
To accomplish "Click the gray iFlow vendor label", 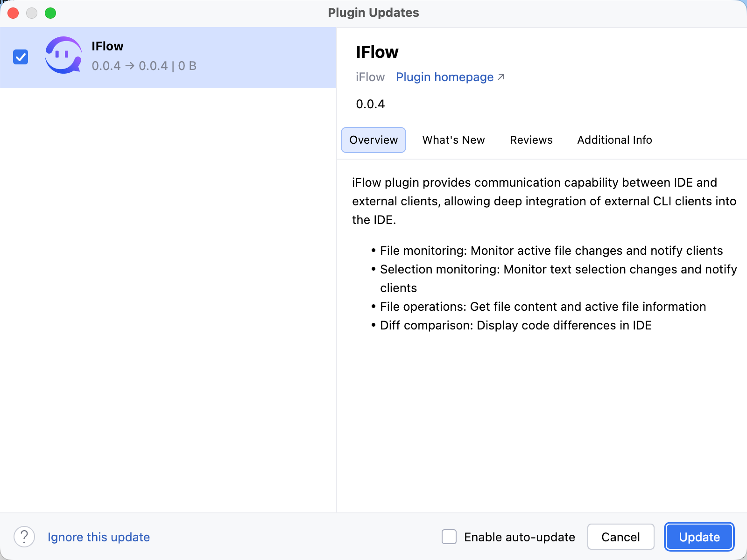I will point(370,77).
